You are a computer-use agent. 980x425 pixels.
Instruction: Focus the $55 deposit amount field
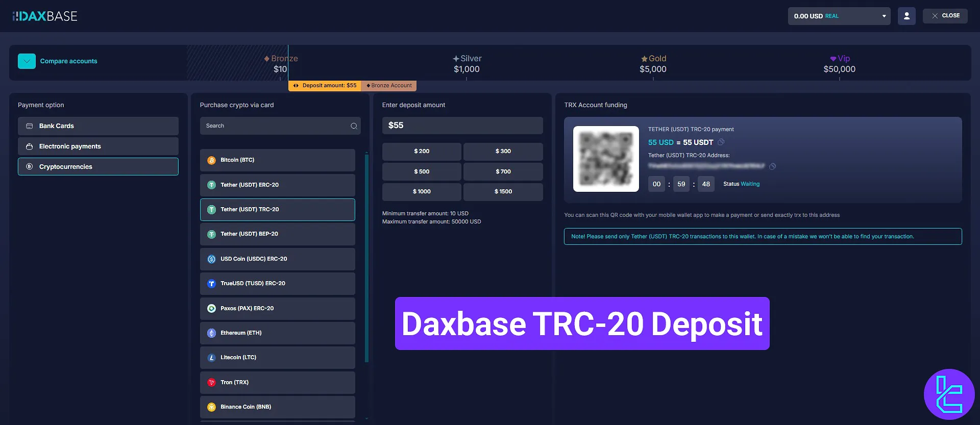pos(462,126)
